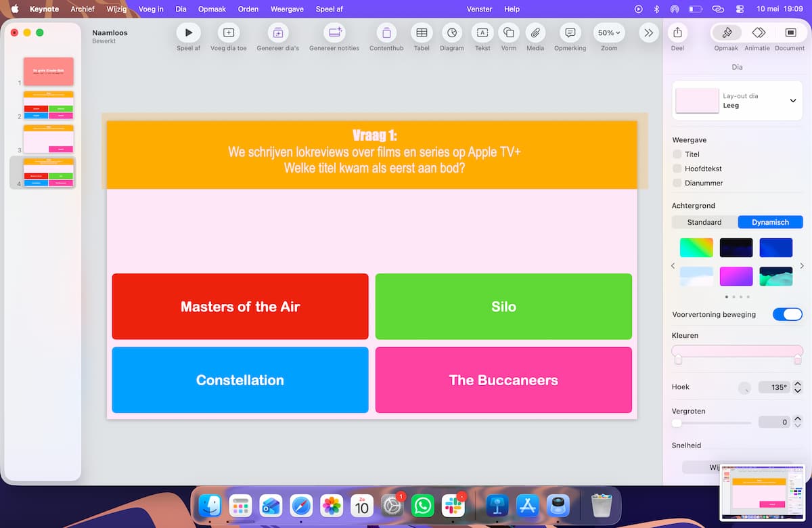Click the Speel af play button in toolbar

click(x=188, y=32)
